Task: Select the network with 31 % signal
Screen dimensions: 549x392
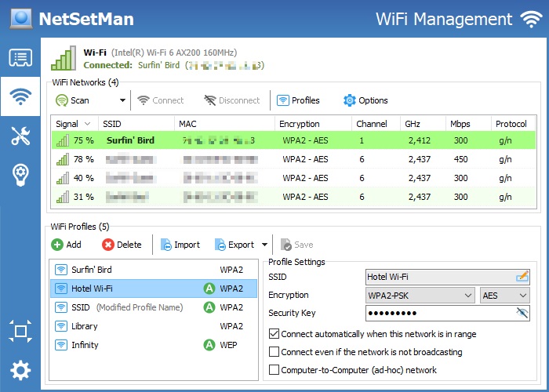Action: coord(294,197)
